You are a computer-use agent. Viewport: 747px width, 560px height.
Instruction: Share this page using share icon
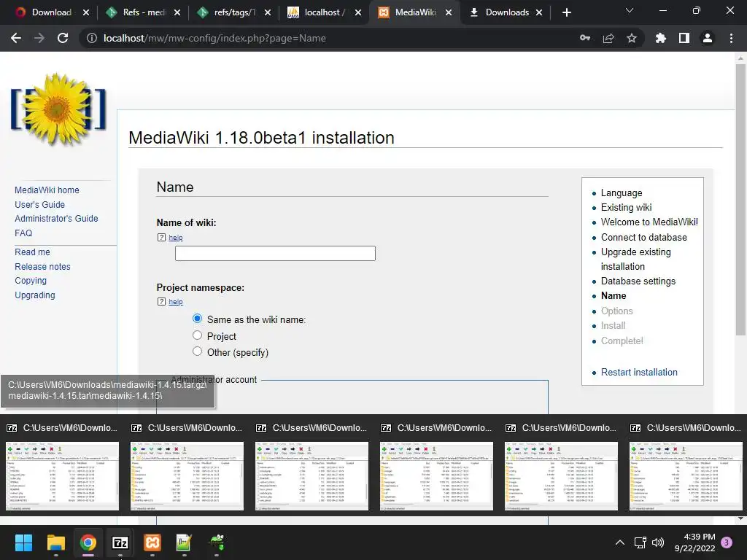click(x=608, y=38)
